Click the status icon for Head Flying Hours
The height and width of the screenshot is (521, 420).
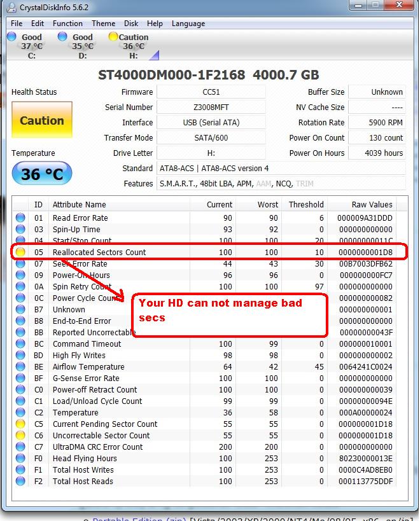(x=20, y=458)
